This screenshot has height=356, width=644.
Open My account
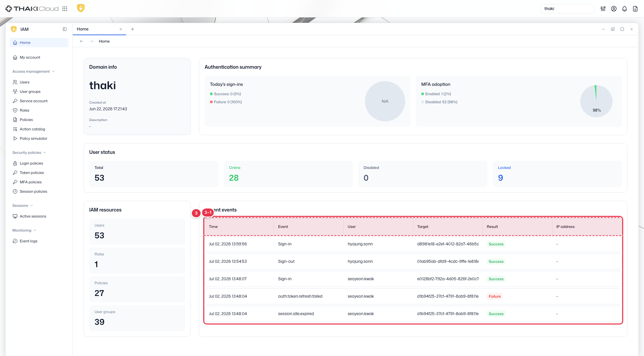coord(39,57)
